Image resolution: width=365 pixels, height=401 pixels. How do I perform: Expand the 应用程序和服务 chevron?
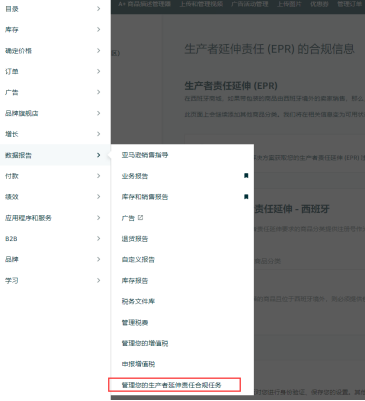[98, 218]
